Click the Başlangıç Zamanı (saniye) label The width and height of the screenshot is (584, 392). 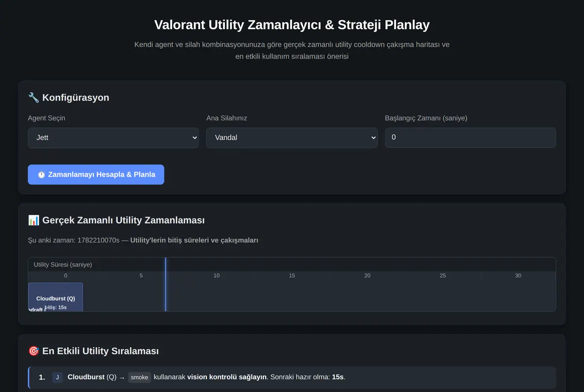[426, 118]
